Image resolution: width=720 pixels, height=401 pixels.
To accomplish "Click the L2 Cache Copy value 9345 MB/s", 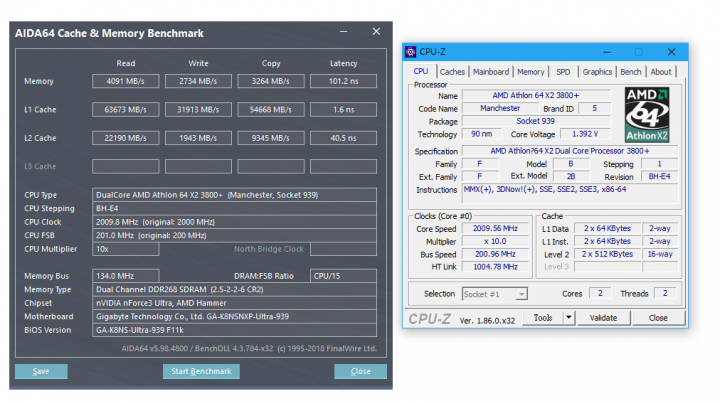I will click(x=270, y=138).
